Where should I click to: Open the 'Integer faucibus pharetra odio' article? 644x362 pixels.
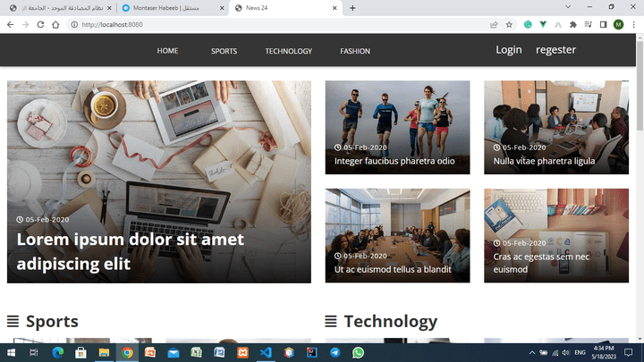click(x=394, y=161)
